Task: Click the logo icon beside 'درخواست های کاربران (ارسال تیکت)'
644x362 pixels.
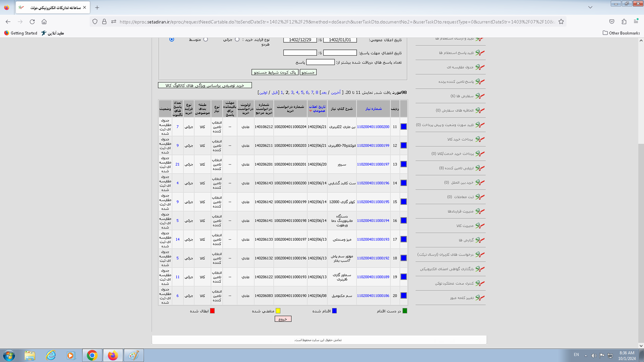Action: pos(480,254)
